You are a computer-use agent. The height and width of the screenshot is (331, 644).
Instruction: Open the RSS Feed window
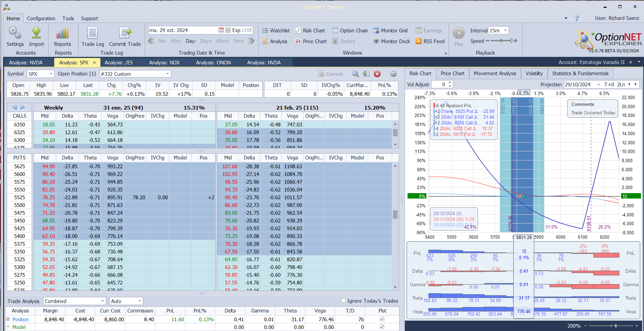click(x=430, y=41)
